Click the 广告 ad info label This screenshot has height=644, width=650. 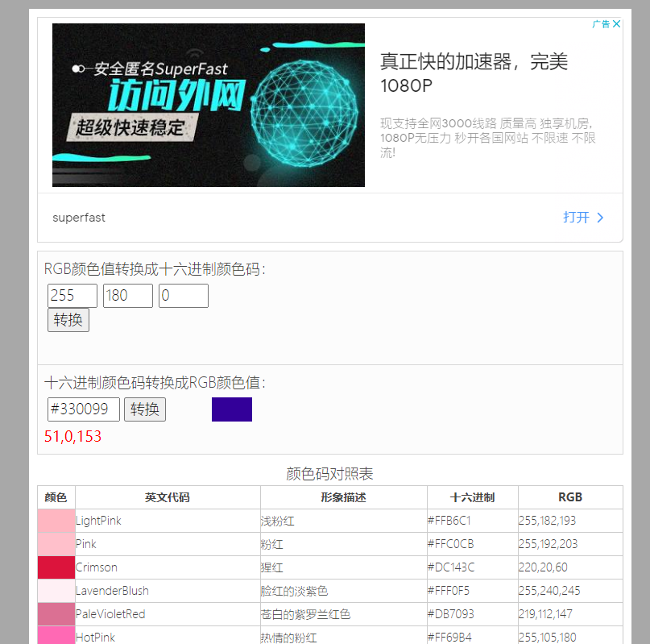coord(601,23)
